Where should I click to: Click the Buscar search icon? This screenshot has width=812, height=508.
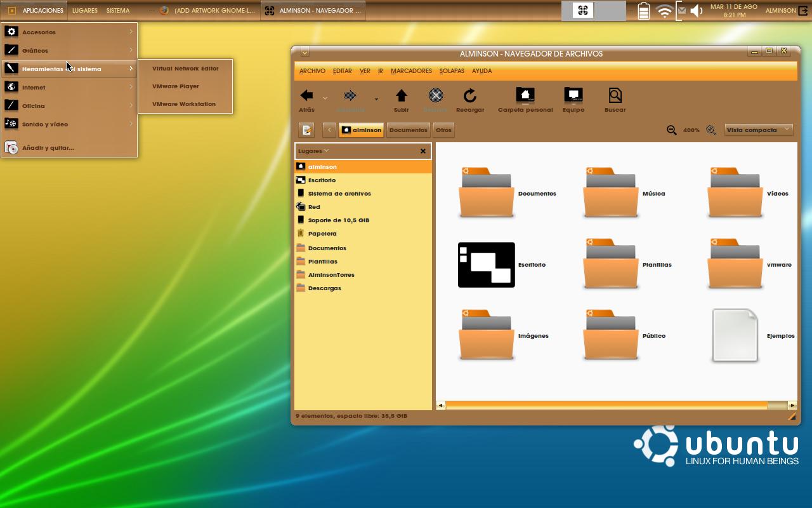pos(615,95)
